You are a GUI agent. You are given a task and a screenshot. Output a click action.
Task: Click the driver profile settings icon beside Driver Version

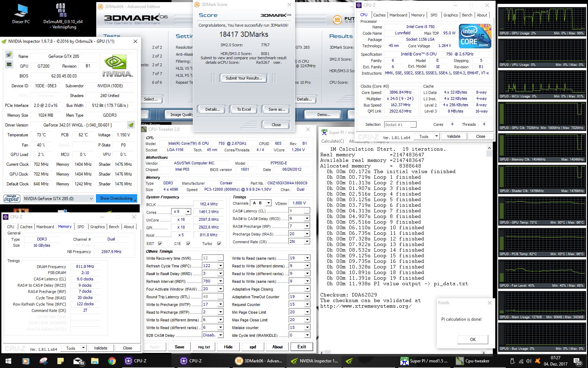coord(131,125)
